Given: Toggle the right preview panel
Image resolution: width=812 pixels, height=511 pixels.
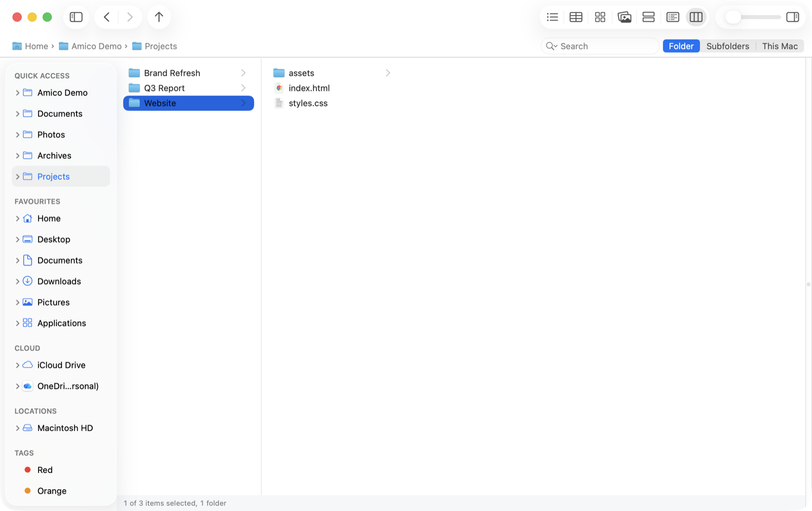Looking at the screenshot, I should click(x=792, y=17).
